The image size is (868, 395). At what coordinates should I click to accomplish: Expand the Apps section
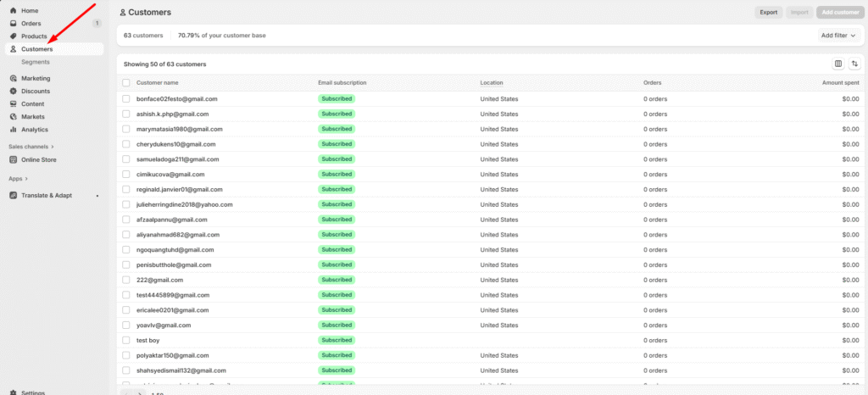19,179
